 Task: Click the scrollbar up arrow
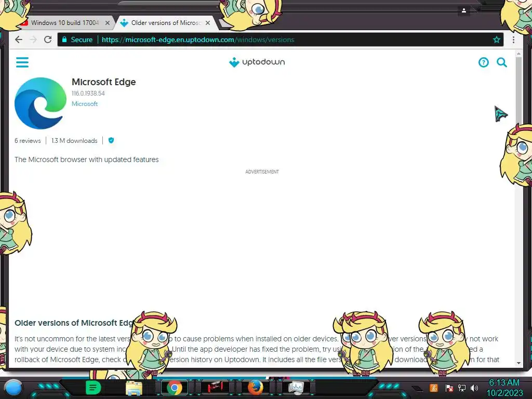click(518, 54)
